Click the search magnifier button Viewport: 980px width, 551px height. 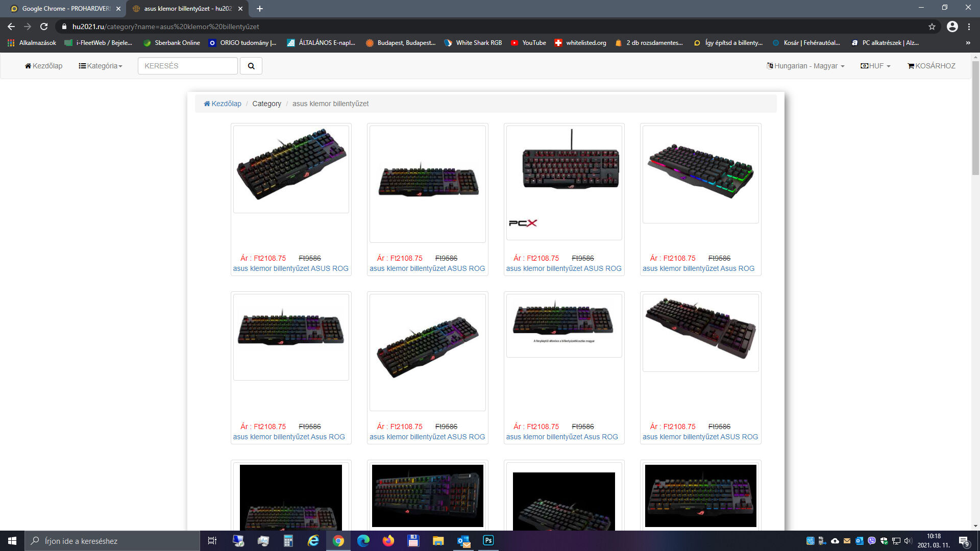pyautogui.click(x=251, y=66)
